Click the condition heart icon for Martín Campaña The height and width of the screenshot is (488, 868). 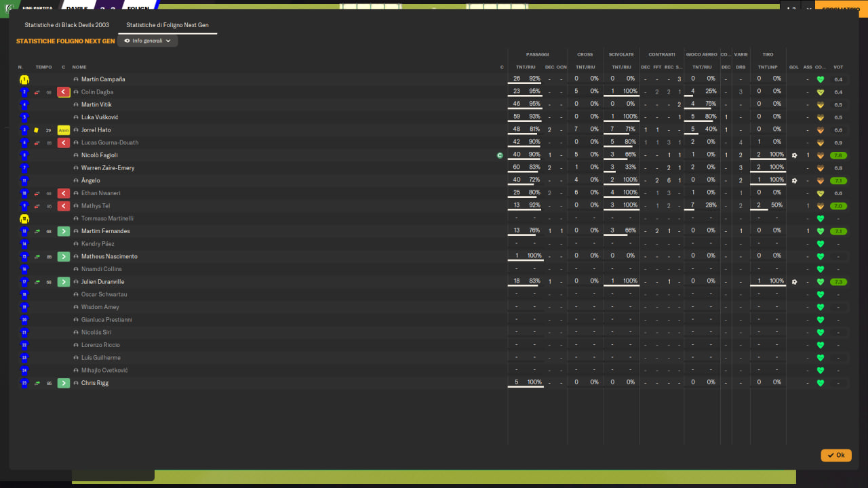pos(820,79)
